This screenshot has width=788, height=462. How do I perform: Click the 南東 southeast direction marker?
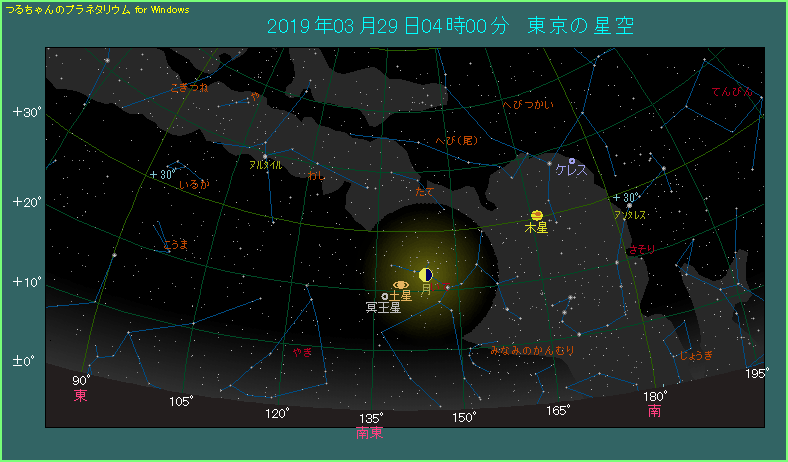(369, 433)
